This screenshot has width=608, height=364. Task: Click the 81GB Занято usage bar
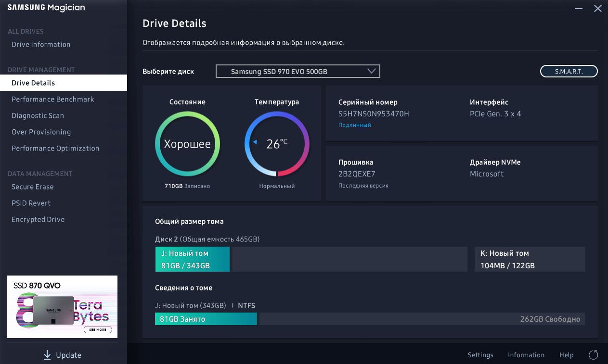click(x=206, y=319)
